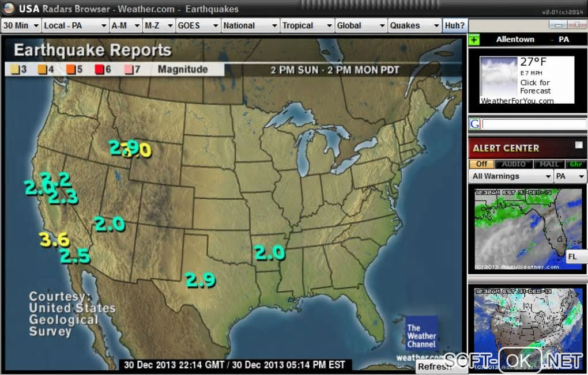Minimize the USA Radars Browser window

[558, 25]
